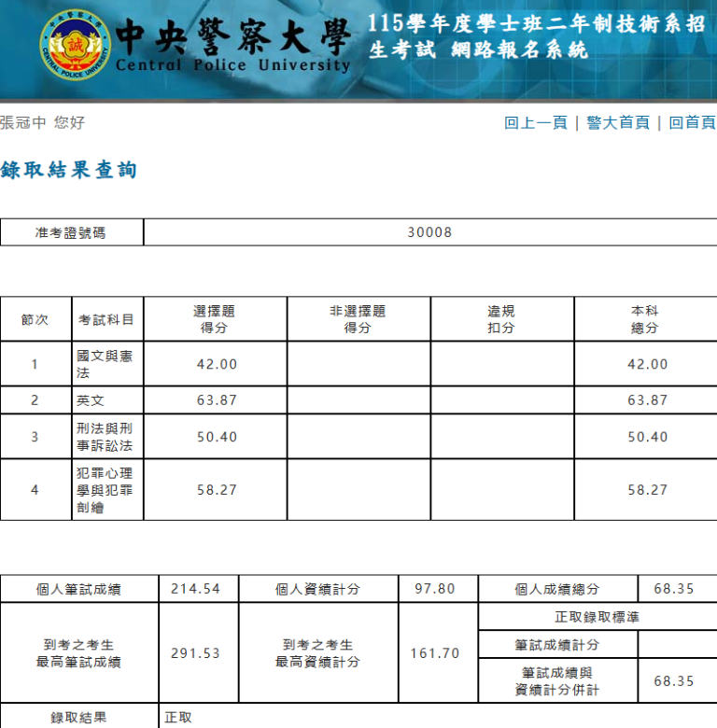The image size is (717, 728).
Task: Click the 中央警察大學 banner title
Action: pyautogui.click(x=232, y=37)
